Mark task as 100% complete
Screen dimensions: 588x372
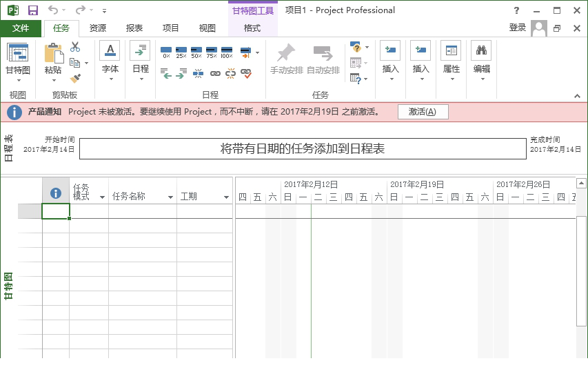point(227,52)
